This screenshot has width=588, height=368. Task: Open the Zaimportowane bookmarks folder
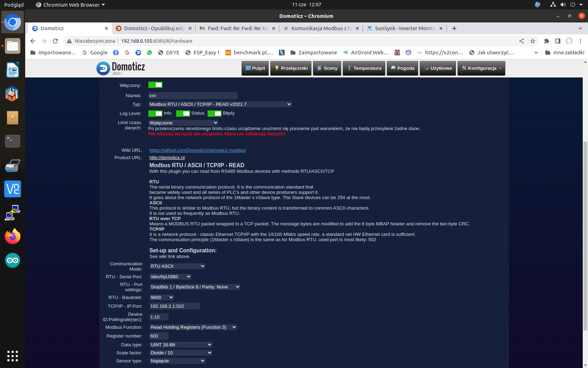click(x=314, y=53)
